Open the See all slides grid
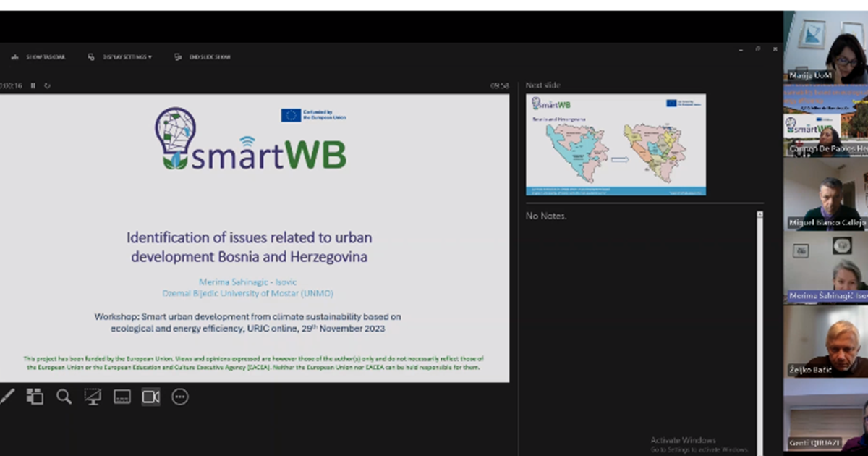 pos(35,397)
